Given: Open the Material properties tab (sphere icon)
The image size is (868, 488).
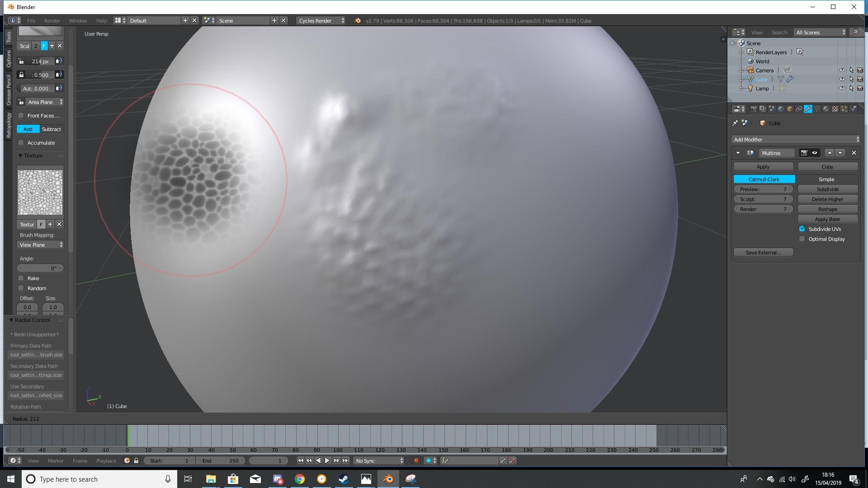Looking at the screenshot, I should [827, 109].
